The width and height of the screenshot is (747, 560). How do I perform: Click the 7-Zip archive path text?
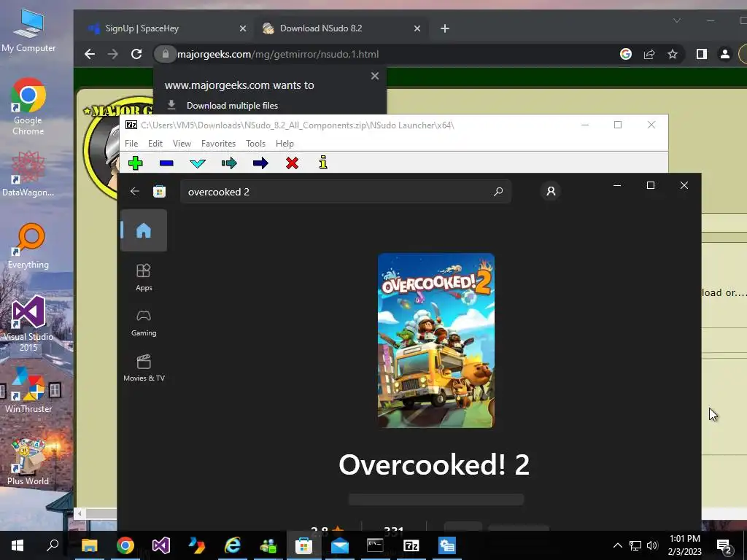tap(298, 125)
